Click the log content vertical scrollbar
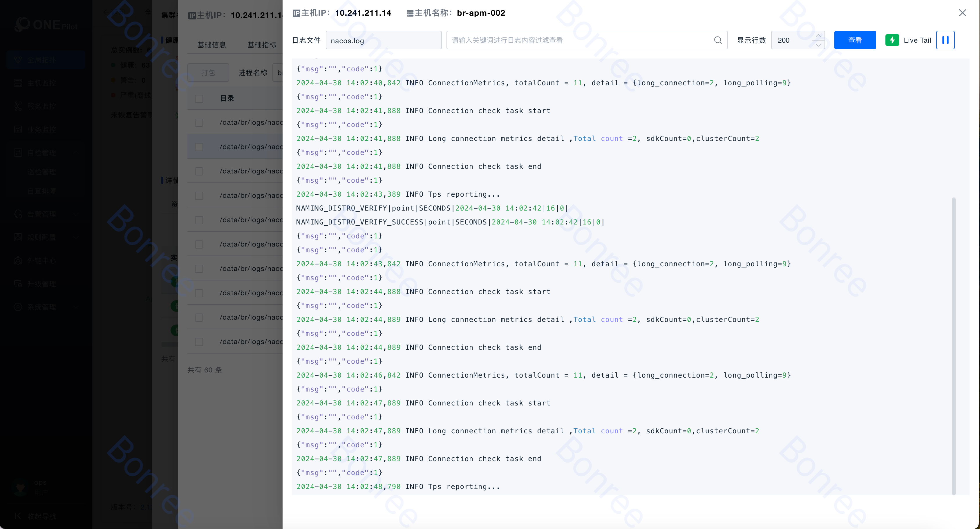This screenshot has height=529, width=980. coord(953,345)
